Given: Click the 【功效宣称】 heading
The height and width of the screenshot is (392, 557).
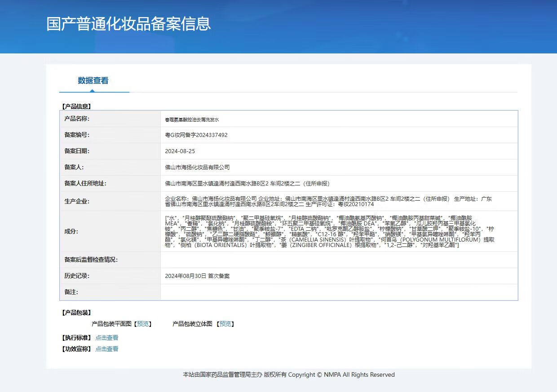Looking at the screenshot, I should (76, 349).
